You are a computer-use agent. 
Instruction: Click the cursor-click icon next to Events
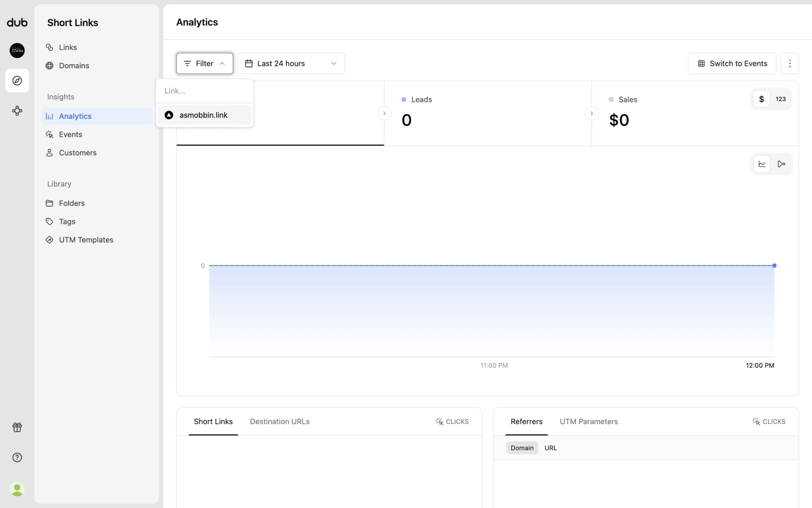49,134
